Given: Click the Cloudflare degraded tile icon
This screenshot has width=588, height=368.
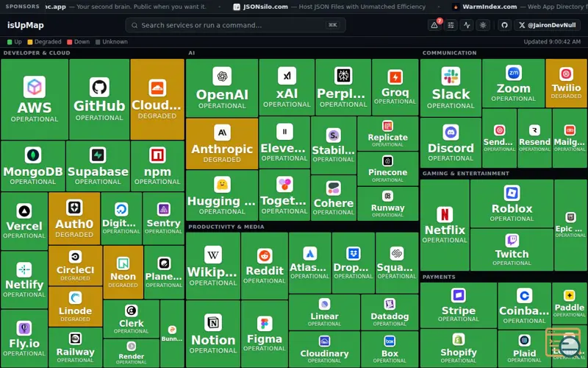Looking at the screenshot, I should click(x=157, y=88).
